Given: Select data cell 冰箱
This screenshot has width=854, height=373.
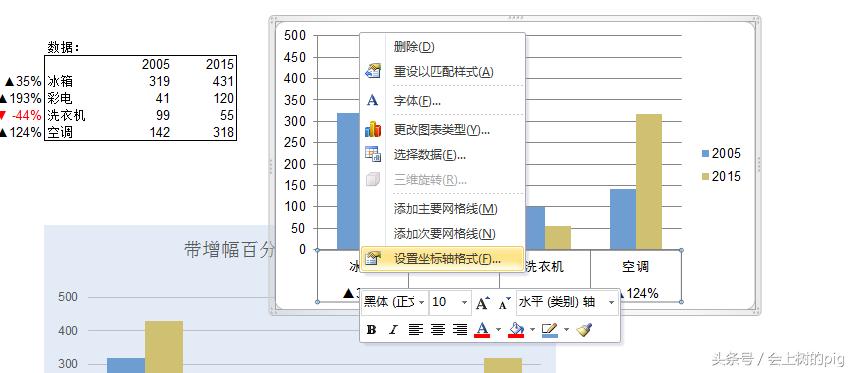Looking at the screenshot, I should 60,82.
